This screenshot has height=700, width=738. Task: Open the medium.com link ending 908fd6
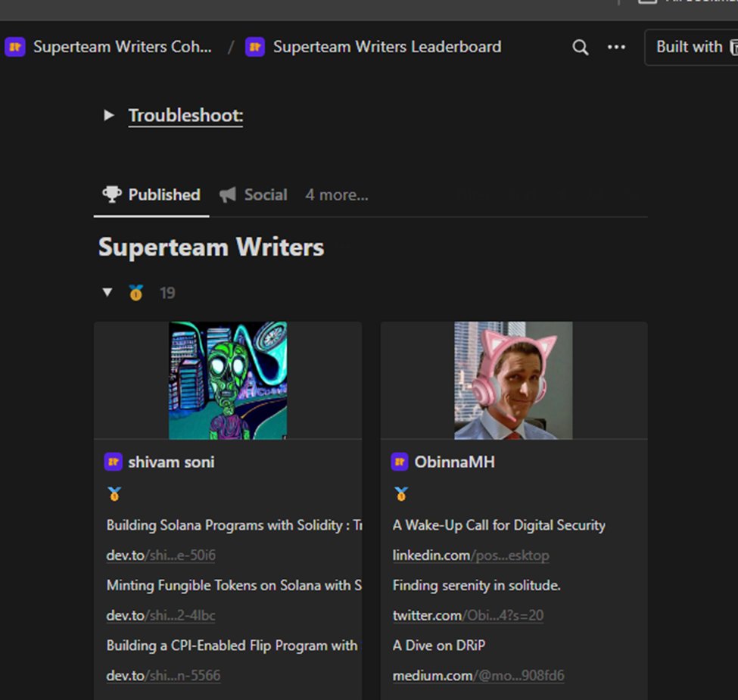(478, 676)
